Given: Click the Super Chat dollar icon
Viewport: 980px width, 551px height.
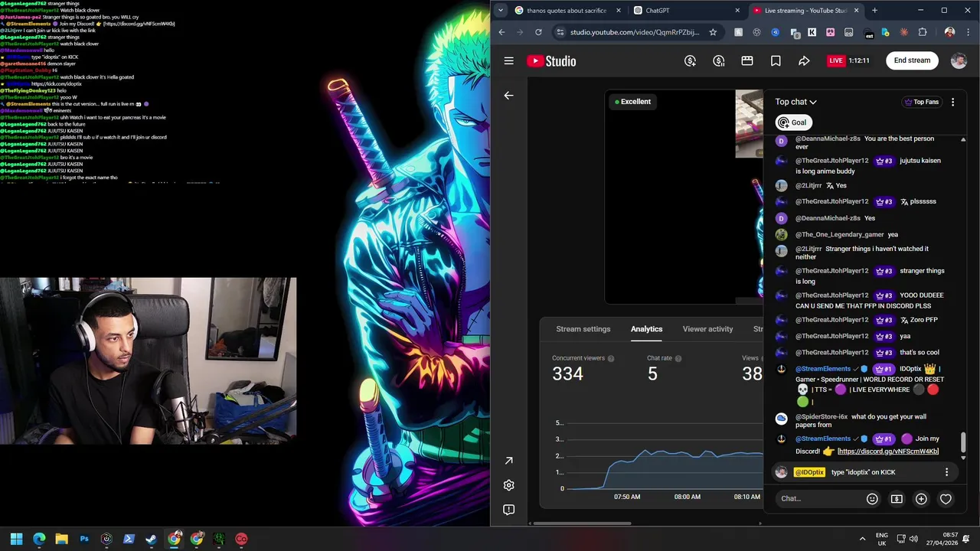Looking at the screenshot, I should 897,499.
